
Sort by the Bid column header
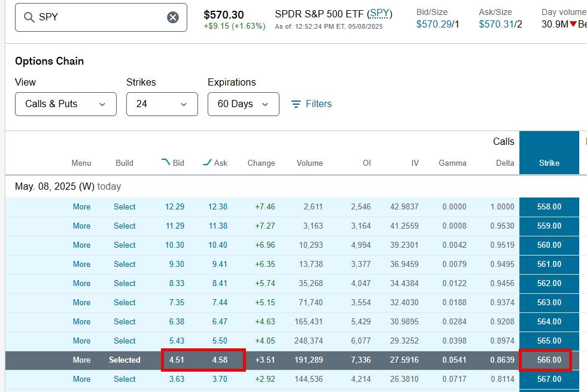173,163
